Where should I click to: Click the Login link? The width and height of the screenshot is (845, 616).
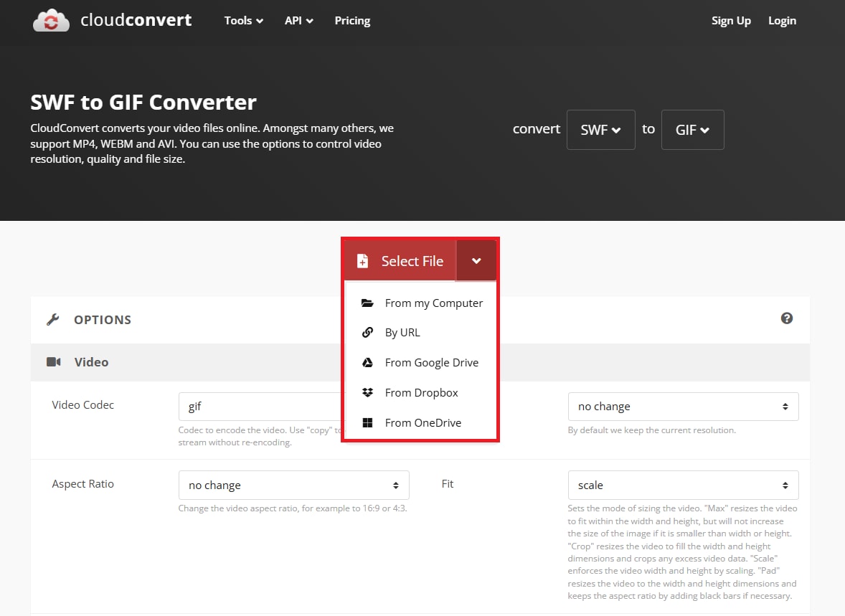pos(782,21)
